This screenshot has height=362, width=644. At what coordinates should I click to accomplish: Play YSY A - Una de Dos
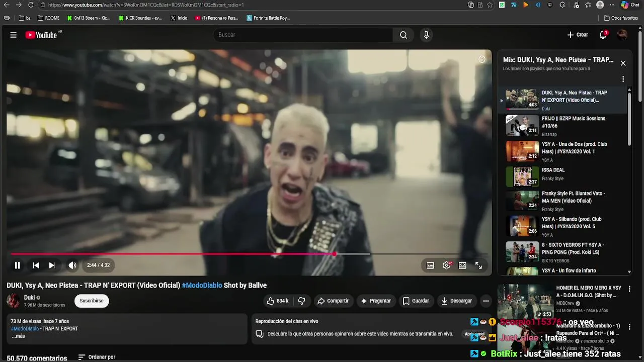pyautogui.click(x=563, y=151)
